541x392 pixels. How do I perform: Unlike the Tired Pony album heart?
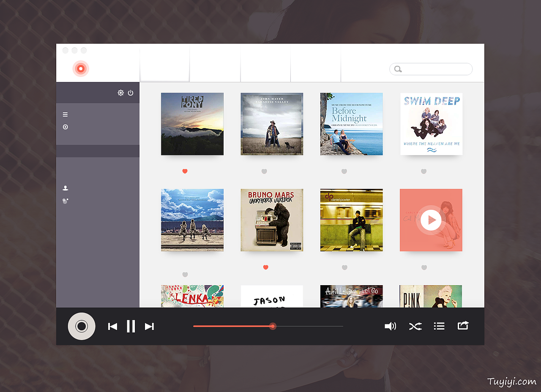(185, 171)
